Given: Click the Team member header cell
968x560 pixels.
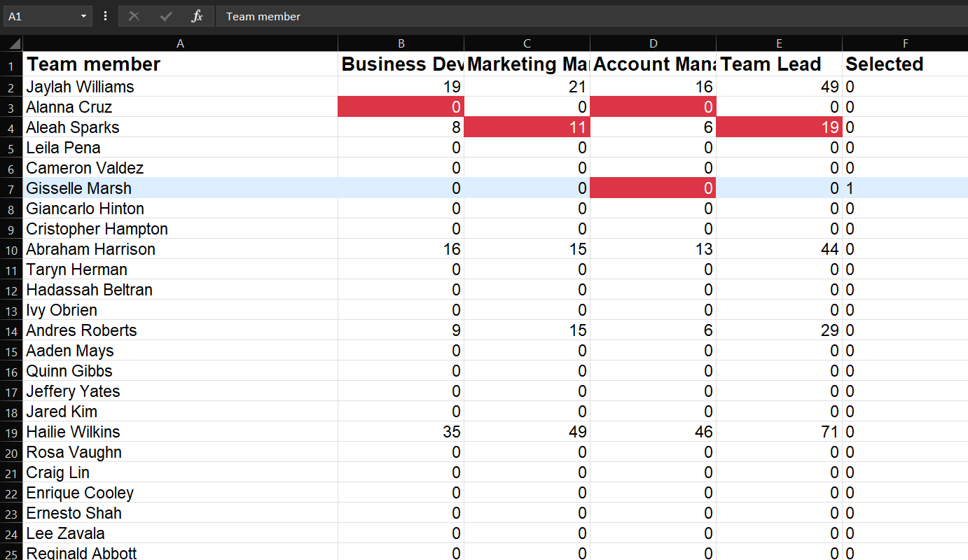Looking at the screenshot, I should click(x=180, y=64).
